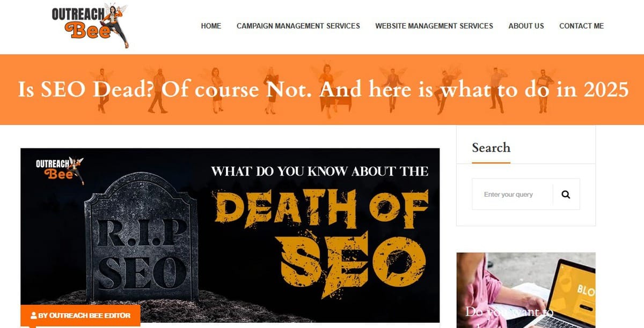The width and height of the screenshot is (644, 328).
Task: Click 'What do you know about the' caption
Action: [320, 172]
